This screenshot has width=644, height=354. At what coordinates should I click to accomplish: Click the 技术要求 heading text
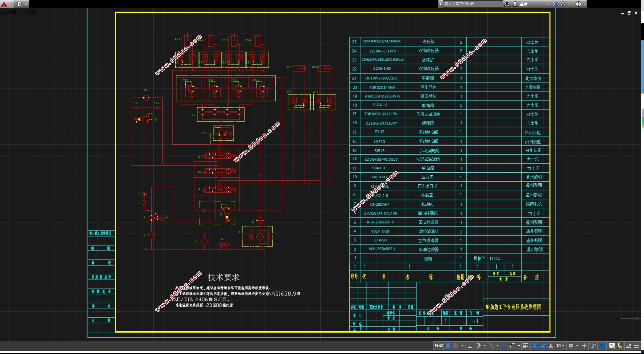tap(223, 277)
